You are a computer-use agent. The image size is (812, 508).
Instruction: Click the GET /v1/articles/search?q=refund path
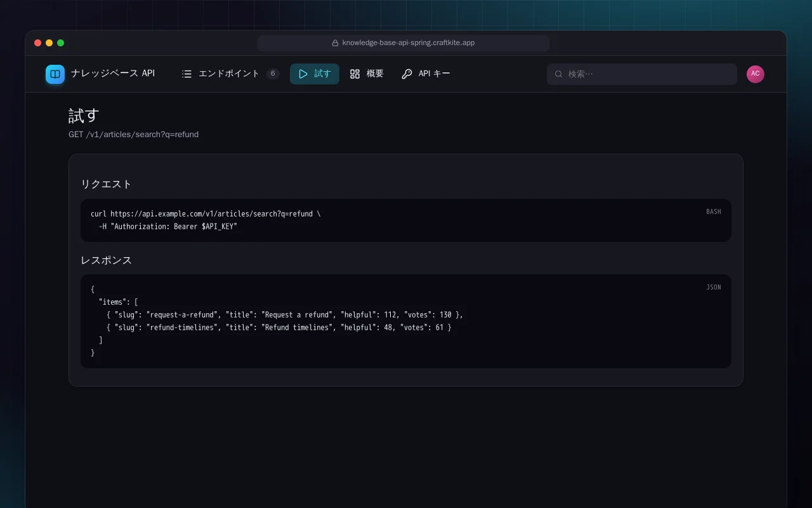pos(134,135)
